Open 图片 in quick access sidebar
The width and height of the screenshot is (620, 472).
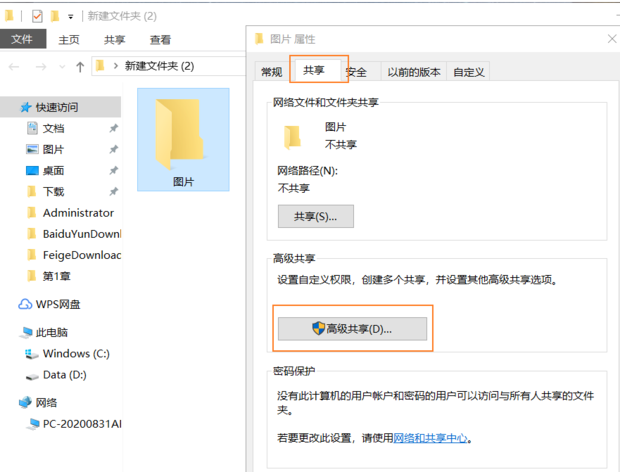(x=53, y=149)
